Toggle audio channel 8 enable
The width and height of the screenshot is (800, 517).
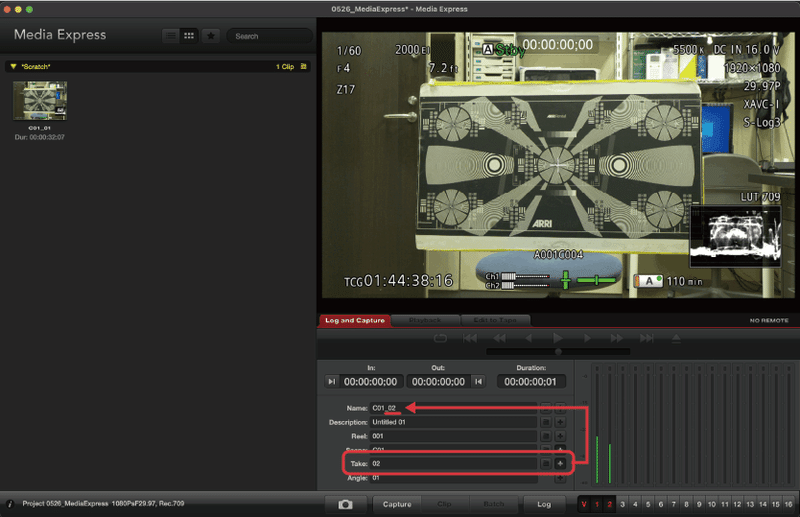tap(686, 504)
